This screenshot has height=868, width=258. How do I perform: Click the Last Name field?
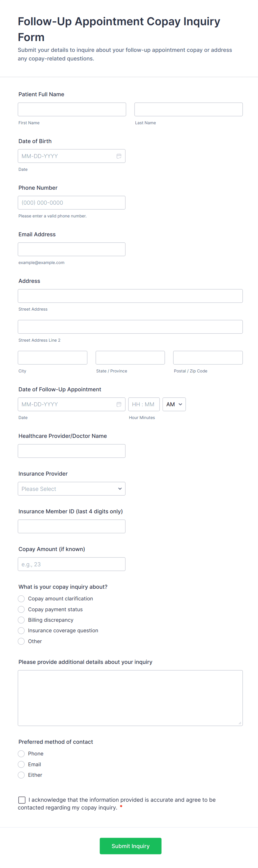click(x=188, y=110)
